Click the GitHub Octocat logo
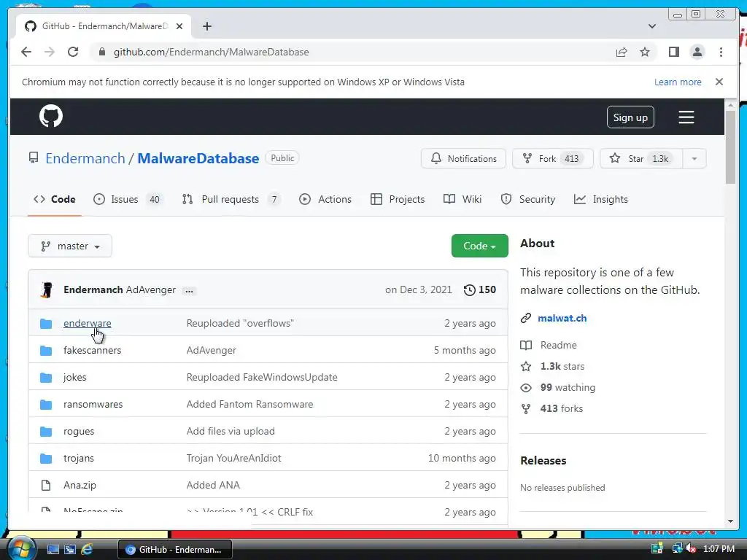The image size is (747, 560). click(51, 116)
